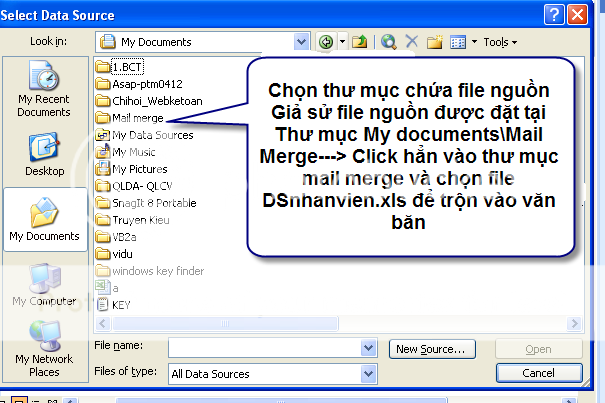Select the My Pictures folder

[132, 169]
